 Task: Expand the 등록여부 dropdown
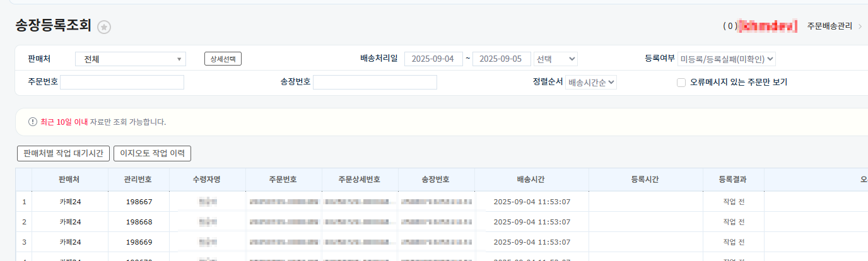(727, 59)
